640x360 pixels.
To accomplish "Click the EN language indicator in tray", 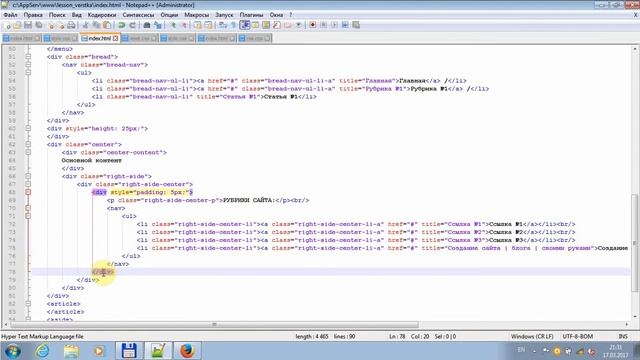I will pos(521,350).
